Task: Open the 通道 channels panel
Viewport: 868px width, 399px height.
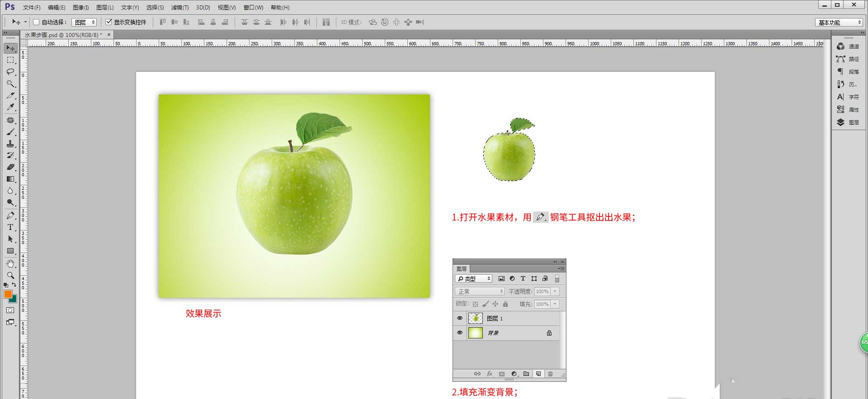Action: 849,47
